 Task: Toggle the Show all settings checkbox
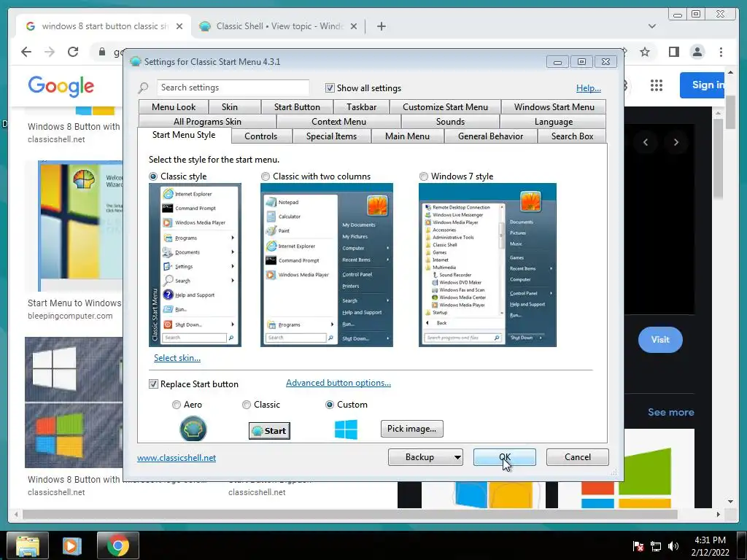click(330, 88)
